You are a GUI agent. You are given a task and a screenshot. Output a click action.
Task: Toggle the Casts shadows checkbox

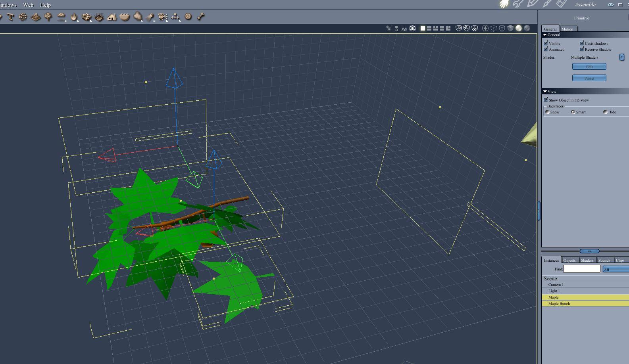point(582,43)
